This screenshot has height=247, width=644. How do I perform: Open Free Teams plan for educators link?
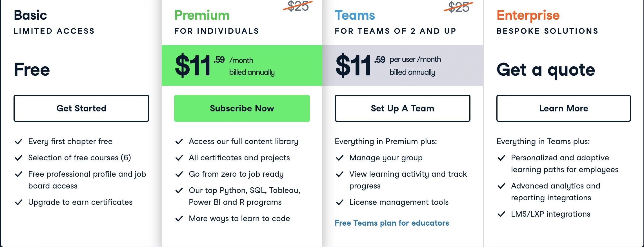tap(392, 223)
